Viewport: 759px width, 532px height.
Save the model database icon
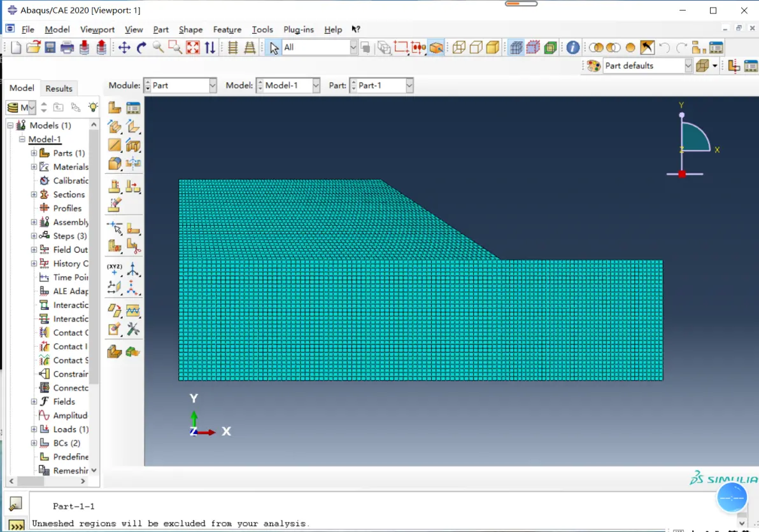tap(50, 47)
